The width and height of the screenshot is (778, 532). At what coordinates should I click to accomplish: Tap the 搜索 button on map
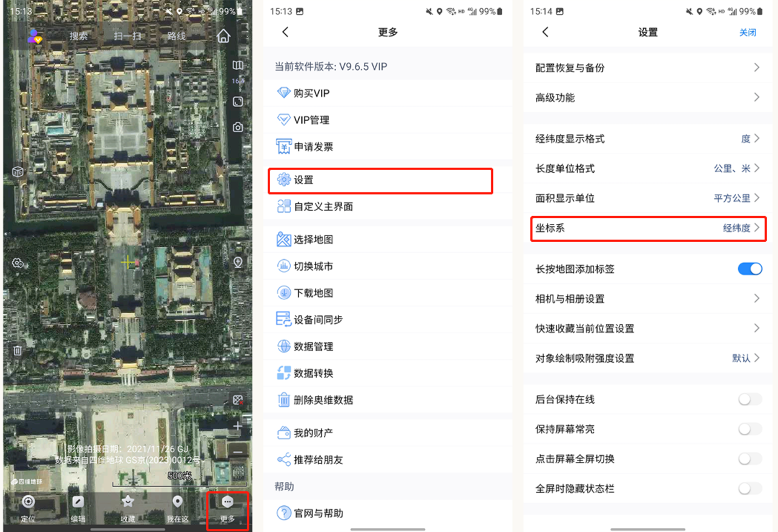(79, 36)
